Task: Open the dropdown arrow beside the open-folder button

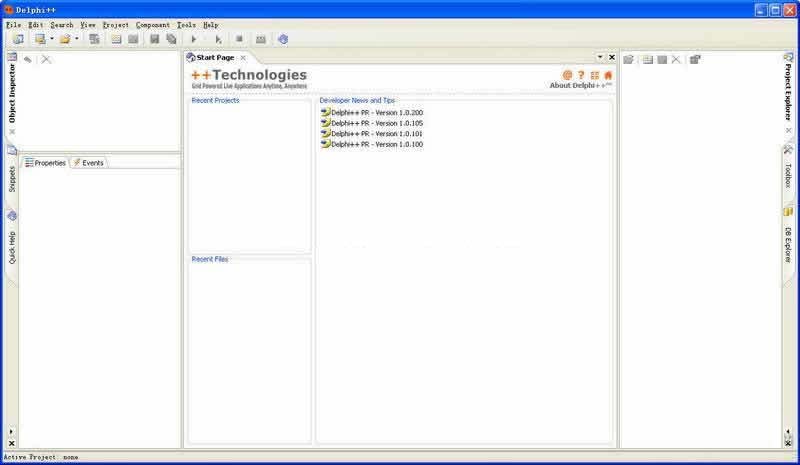Action: point(77,39)
